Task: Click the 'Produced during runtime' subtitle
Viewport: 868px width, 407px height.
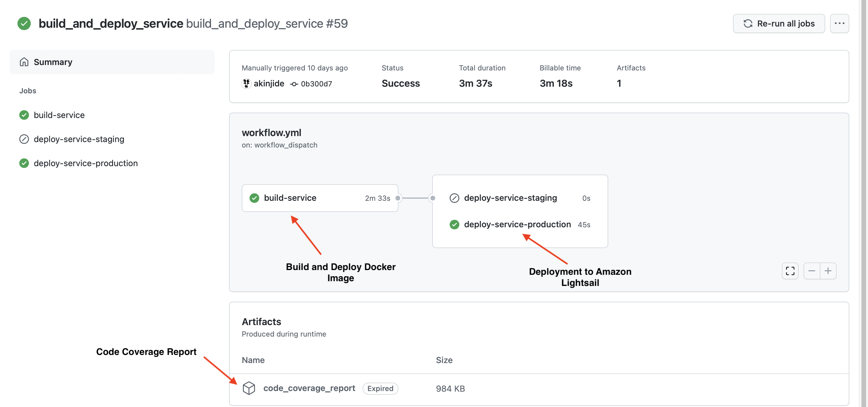Action: [x=284, y=334]
